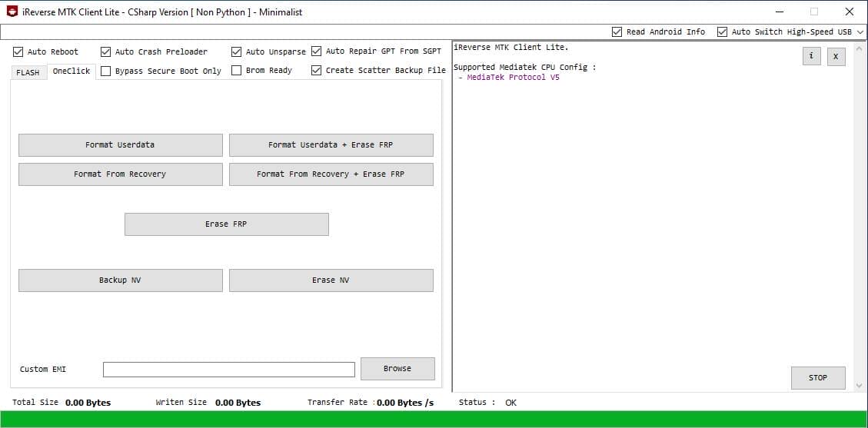The width and height of the screenshot is (868, 428).
Task: Click the Transfer Rate value text
Action: coord(405,403)
